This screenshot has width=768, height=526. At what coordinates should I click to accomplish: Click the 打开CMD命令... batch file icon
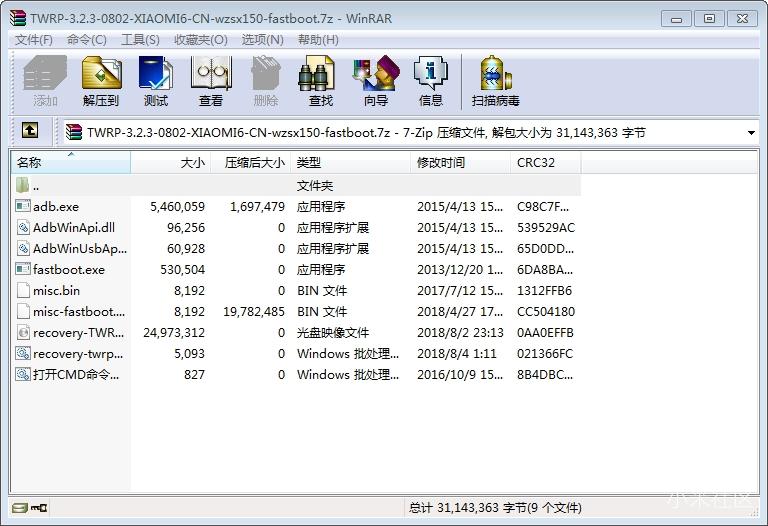point(23,374)
